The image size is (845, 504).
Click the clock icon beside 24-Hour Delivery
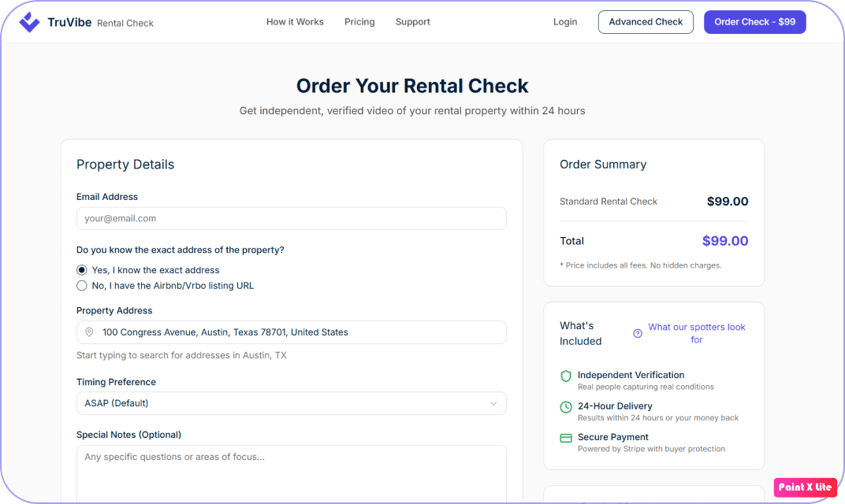(566, 407)
